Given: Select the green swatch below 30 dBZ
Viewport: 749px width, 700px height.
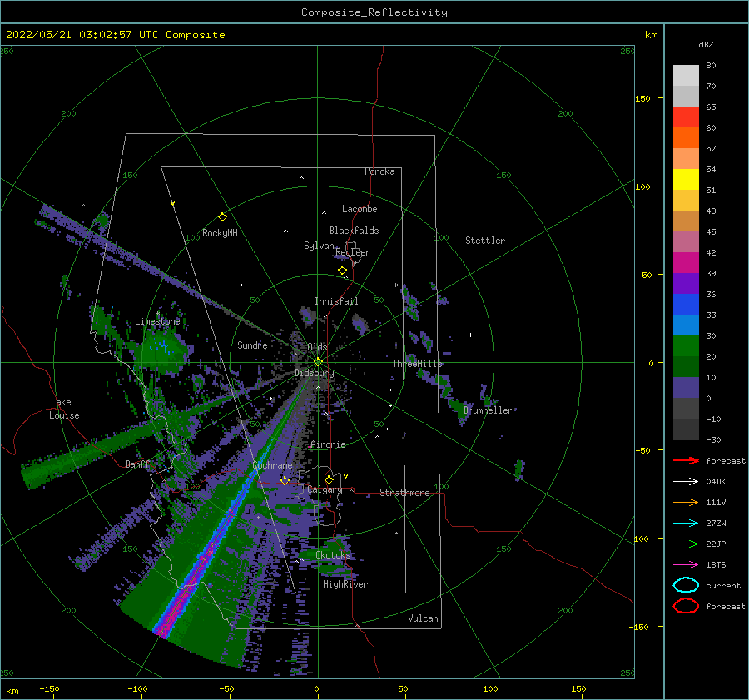Looking at the screenshot, I should click(x=686, y=345).
